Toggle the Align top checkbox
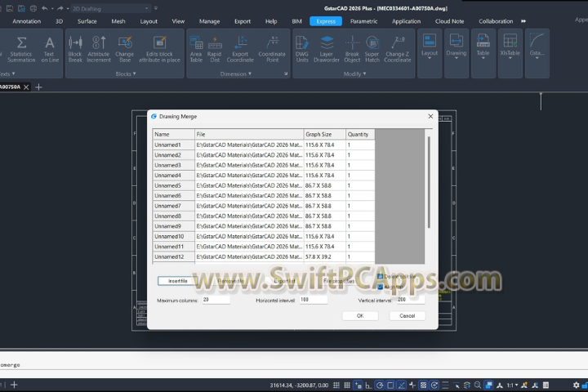Image resolution: width=588 pixels, height=392 pixels. [380, 287]
